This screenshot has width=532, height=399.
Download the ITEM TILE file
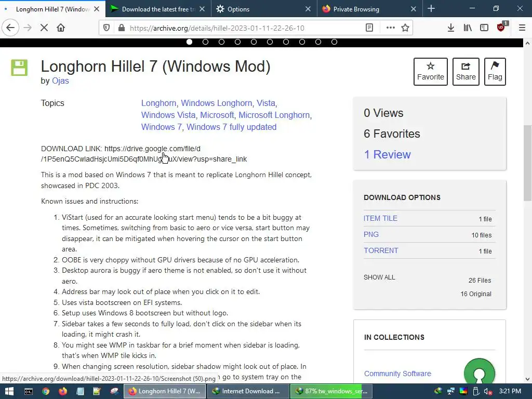(380, 218)
